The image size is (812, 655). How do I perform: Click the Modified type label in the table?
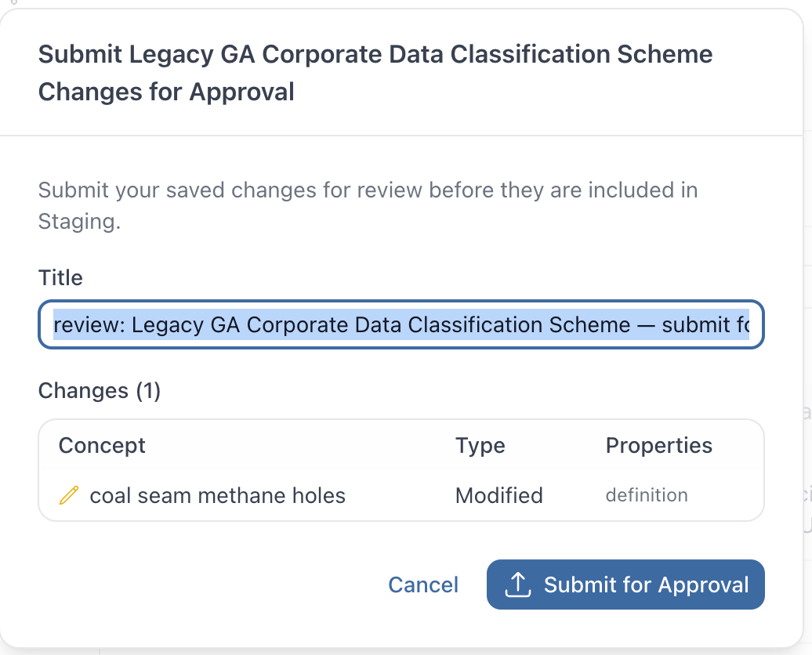[x=498, y=495]
